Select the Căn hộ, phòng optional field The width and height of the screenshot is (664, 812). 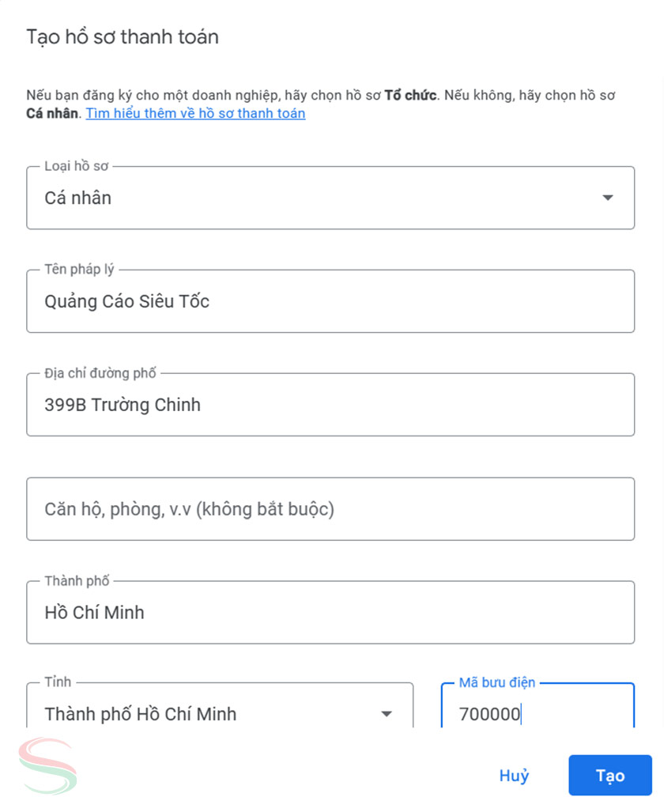tap(330, 509)
